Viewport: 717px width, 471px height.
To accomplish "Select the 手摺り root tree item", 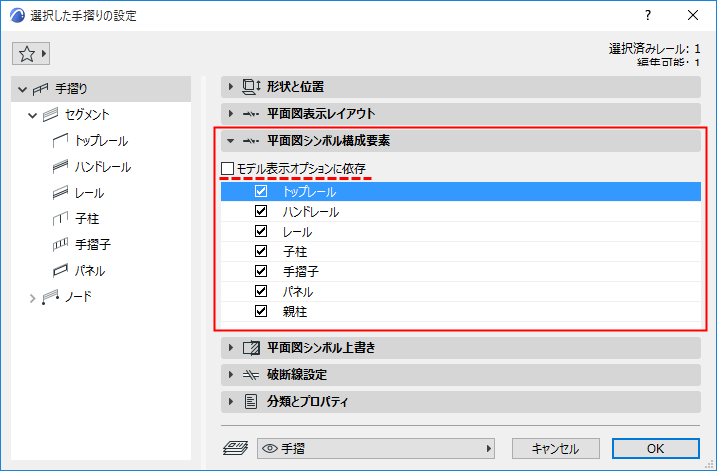I will pyautogui.click(x=101, y=89).
